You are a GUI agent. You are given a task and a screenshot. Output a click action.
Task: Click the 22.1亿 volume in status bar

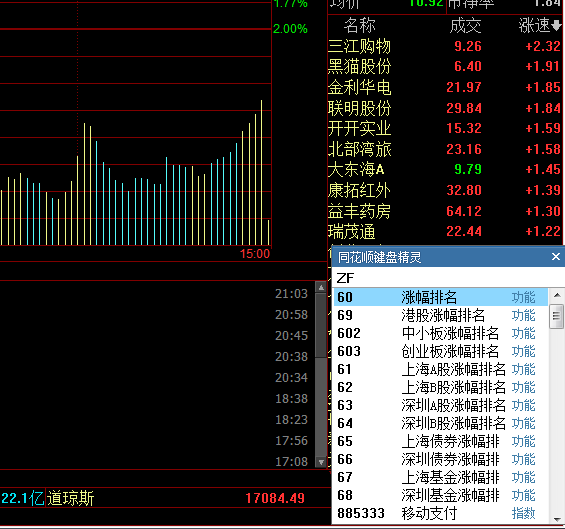(22, 498)
